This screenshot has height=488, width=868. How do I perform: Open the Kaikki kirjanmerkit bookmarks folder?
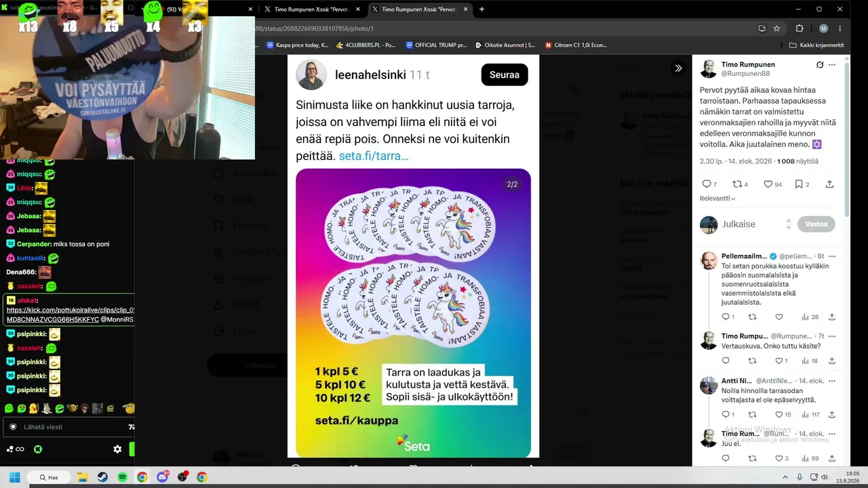click(817, 45)
